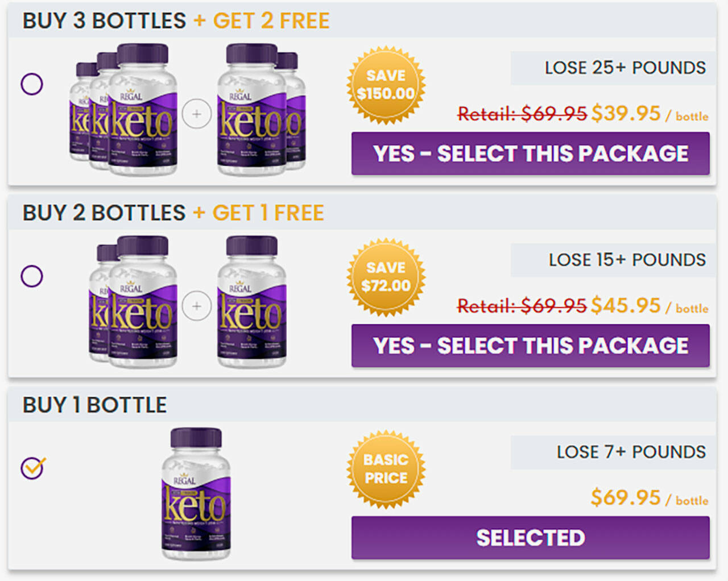Click plus circle icon in 2 bottles package
728x581 pixels.
tap(196, 306)
